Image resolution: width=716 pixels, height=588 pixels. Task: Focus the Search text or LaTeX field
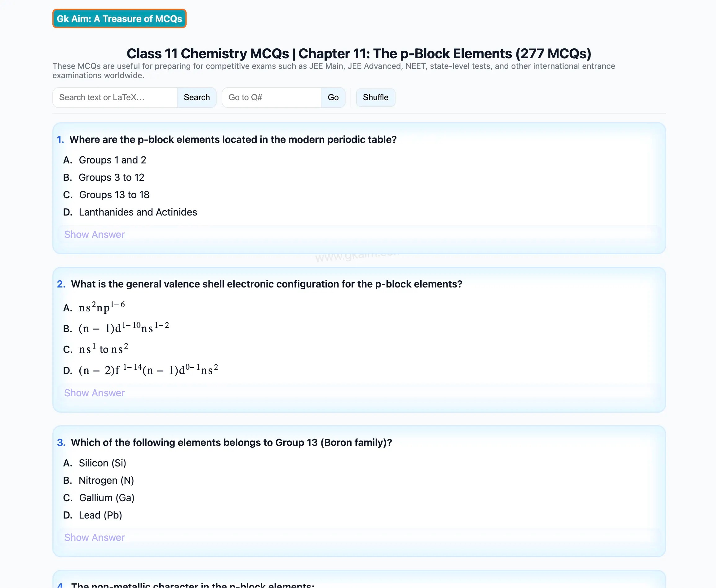115,98
